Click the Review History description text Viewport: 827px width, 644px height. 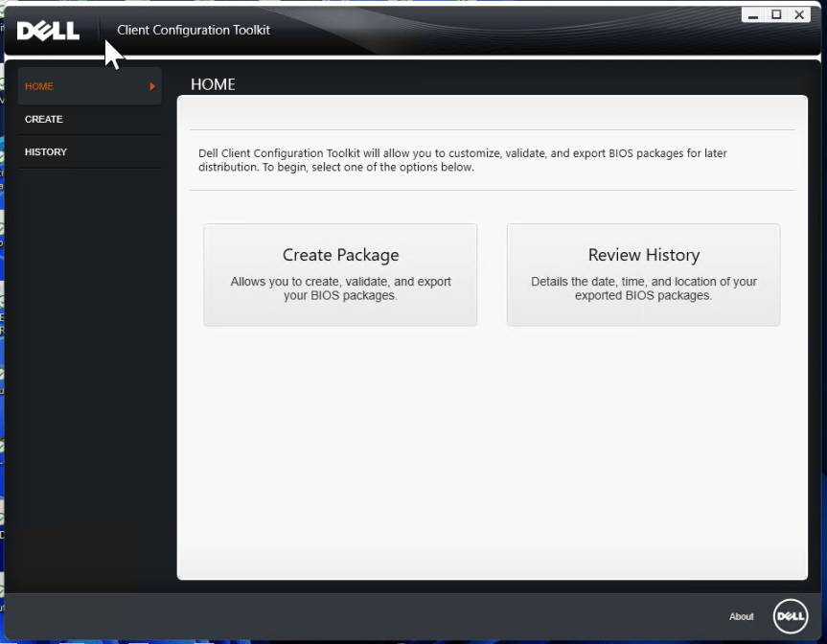(x=643, y=289)
